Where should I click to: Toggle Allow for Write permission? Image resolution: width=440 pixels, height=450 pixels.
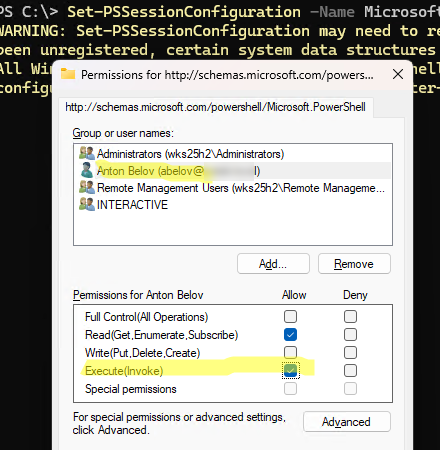pos(290,352)
